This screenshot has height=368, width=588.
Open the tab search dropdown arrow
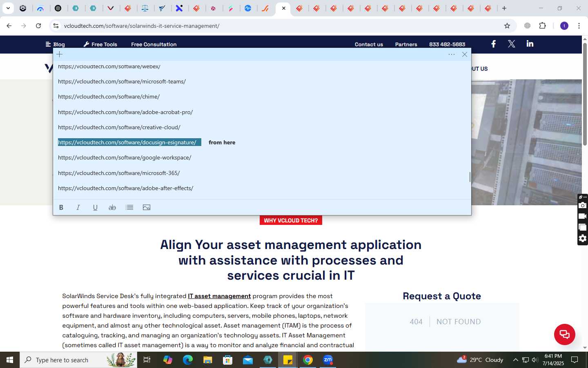(x=8, y=8)
